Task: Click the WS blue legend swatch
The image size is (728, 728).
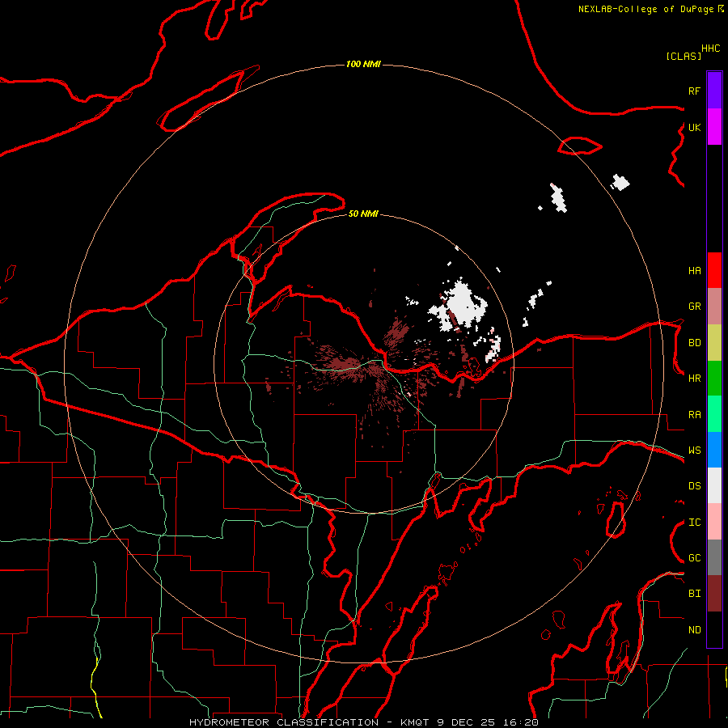Action: 714,450
